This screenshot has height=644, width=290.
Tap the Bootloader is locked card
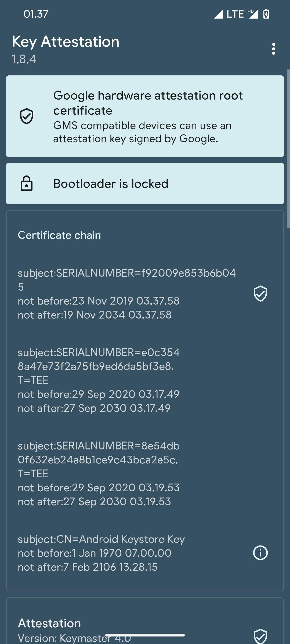tap(145, 184)
